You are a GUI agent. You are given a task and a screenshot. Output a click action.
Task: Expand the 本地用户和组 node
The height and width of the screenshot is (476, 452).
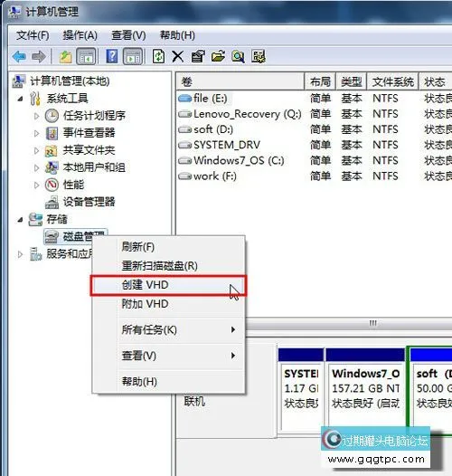click(x=36, y=167)
